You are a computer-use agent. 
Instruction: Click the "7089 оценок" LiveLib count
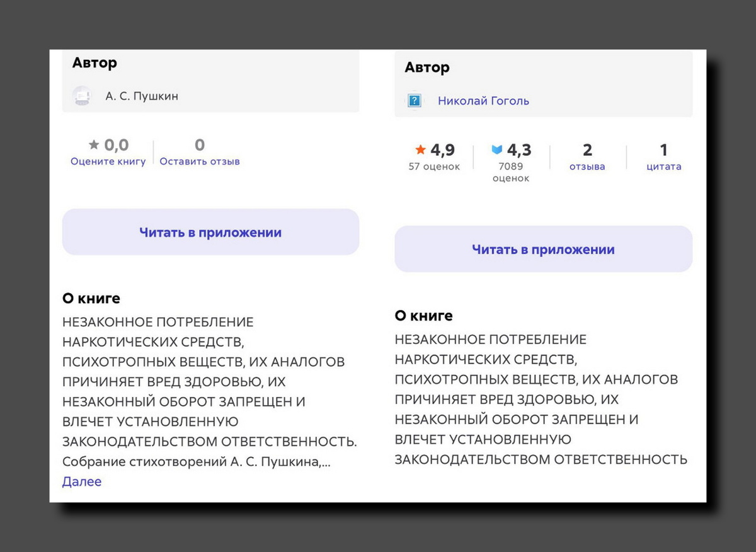click(x=510, y=171)
